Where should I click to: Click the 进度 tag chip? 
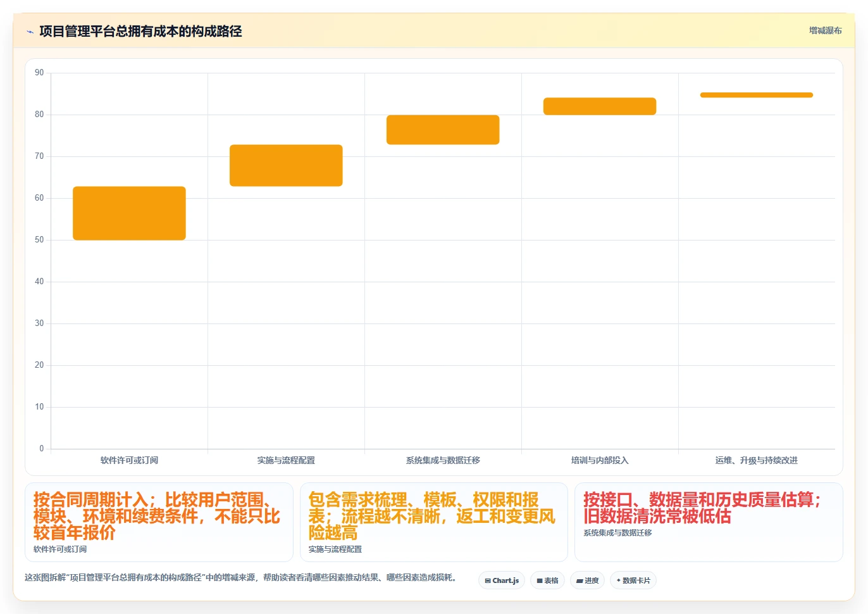pos(587,580)
